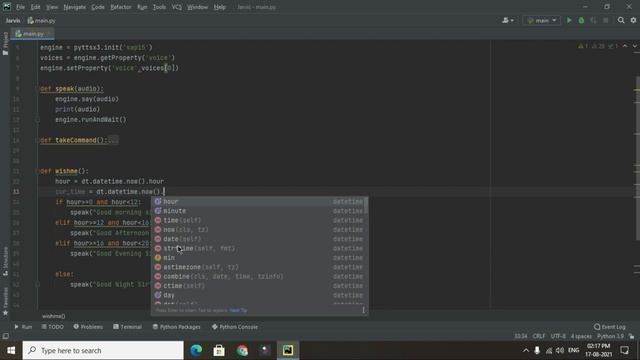The height and width of the screenshot is (360, 640).
Task: Open the Run menu
Action: [142, 7]
